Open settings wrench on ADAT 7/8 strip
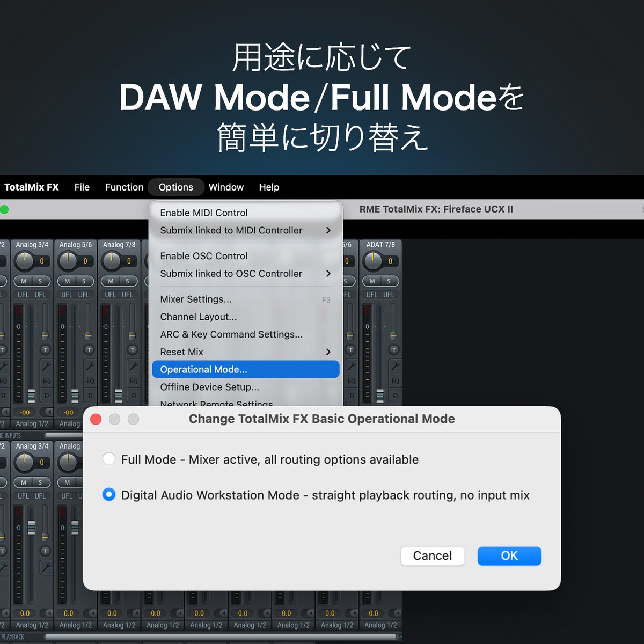This screenshot has width=644, height=644. click(x=394, y=365)
